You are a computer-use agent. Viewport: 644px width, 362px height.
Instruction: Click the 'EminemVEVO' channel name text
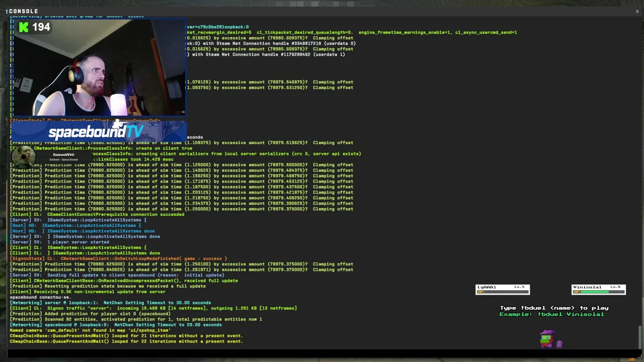(x=63, y=155)
